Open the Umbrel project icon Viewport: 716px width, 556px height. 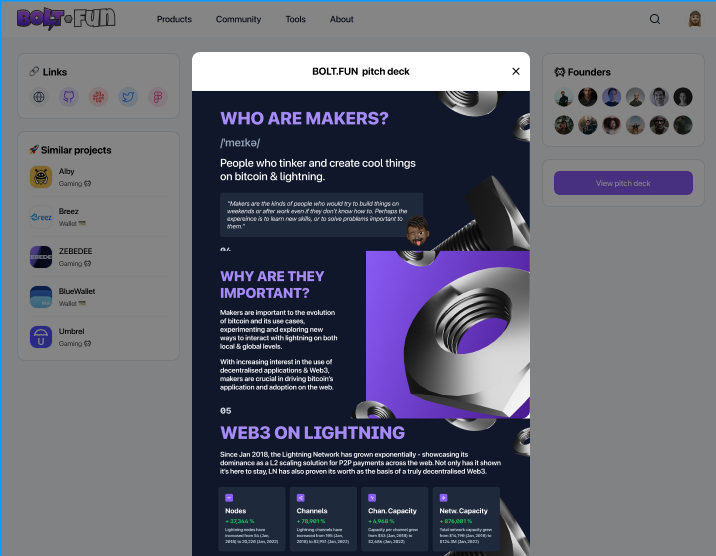tap(41, 337)
